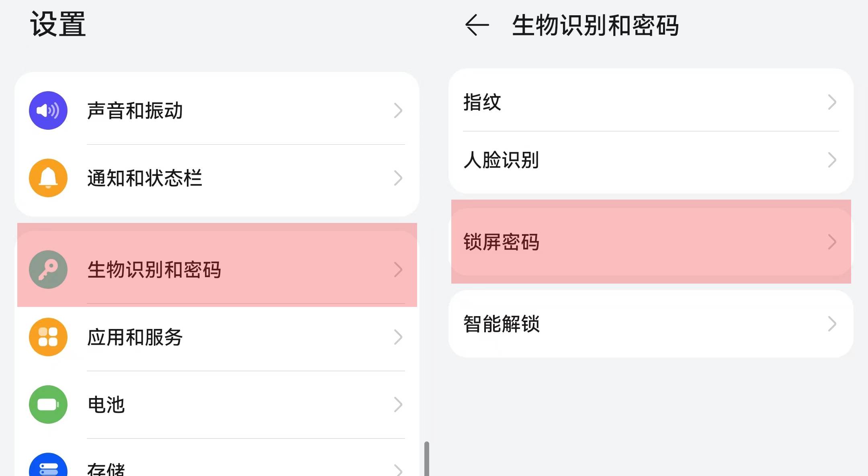This screenshot has height=476, width=868.
Task: Open the 电池 settings entry
Action: click(106, 404)
